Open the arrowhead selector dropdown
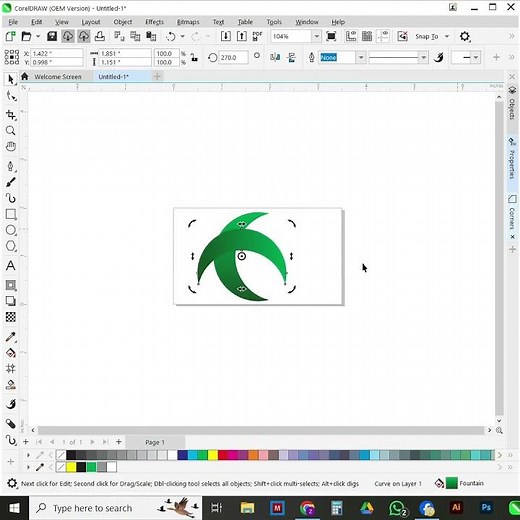The height and width of the screenshot is (520, 520). (x=476, y=58)
